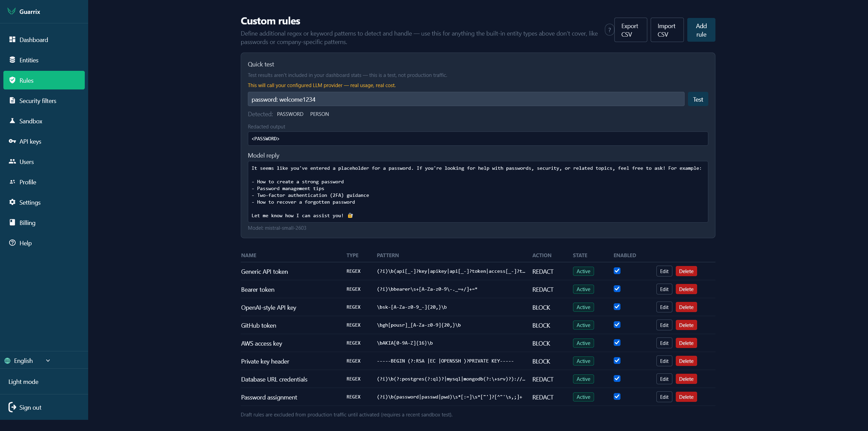The width and height of the screenshot is (868, 431).
Task: Click the Entities database icon
Action: pos(12,60)
